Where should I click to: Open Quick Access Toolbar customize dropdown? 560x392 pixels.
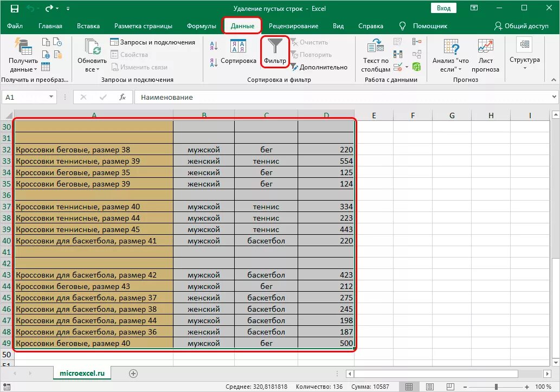68,9
